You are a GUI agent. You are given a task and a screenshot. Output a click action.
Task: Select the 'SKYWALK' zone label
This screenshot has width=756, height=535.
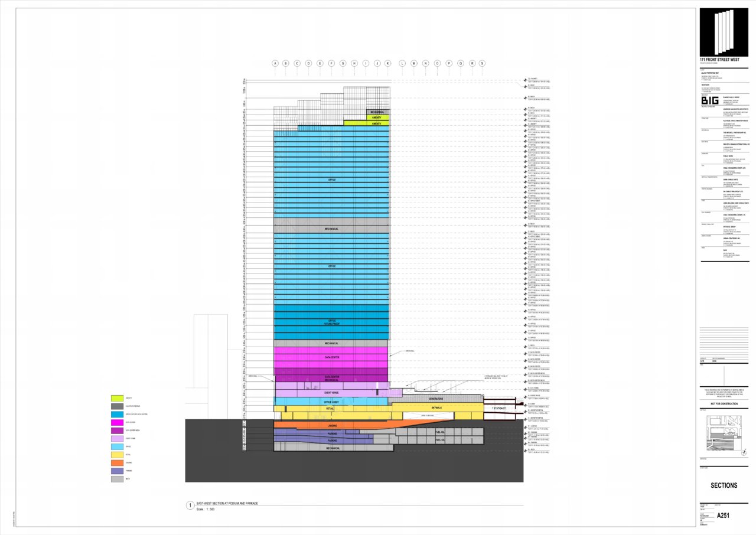(436, 408)
